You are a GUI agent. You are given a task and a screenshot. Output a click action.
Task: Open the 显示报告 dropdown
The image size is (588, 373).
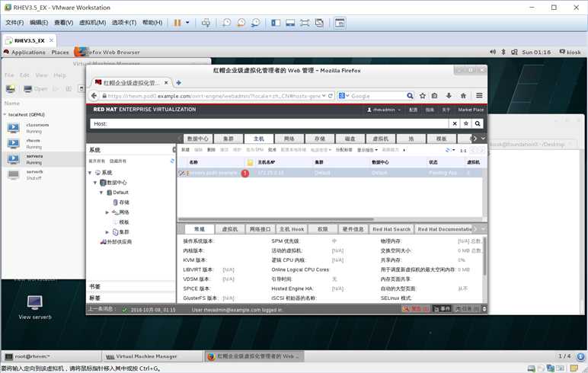[367, 150]
